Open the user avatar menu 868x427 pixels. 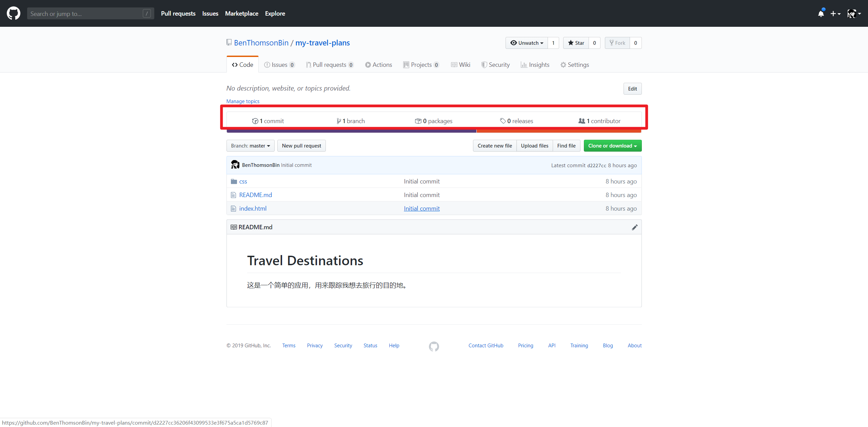click(x=854, y=14)
